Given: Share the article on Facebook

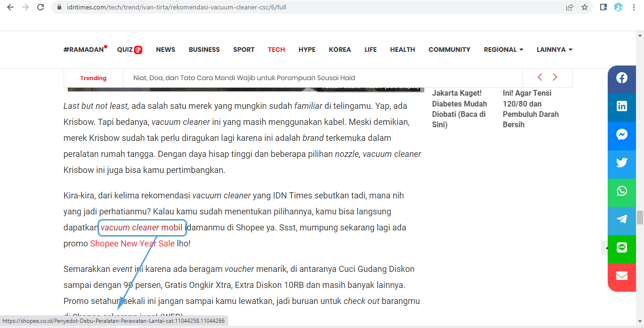Looking at the screenshot, I should [622, 78].
